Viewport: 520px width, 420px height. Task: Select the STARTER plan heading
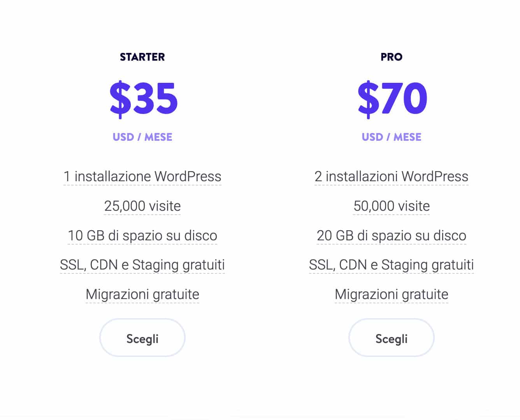(x=142, y=56)
